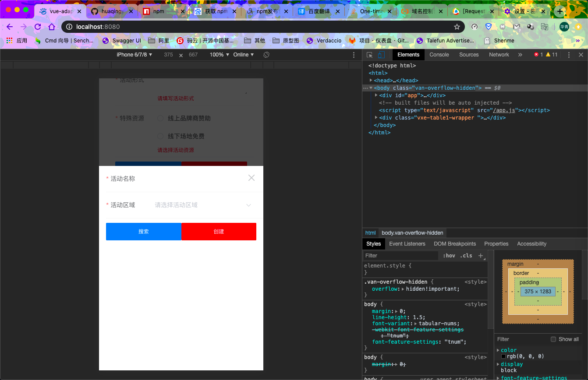Click the rotate device orientation icon
The height and width of the screenshot is (380, 588).
click(266, 55)
